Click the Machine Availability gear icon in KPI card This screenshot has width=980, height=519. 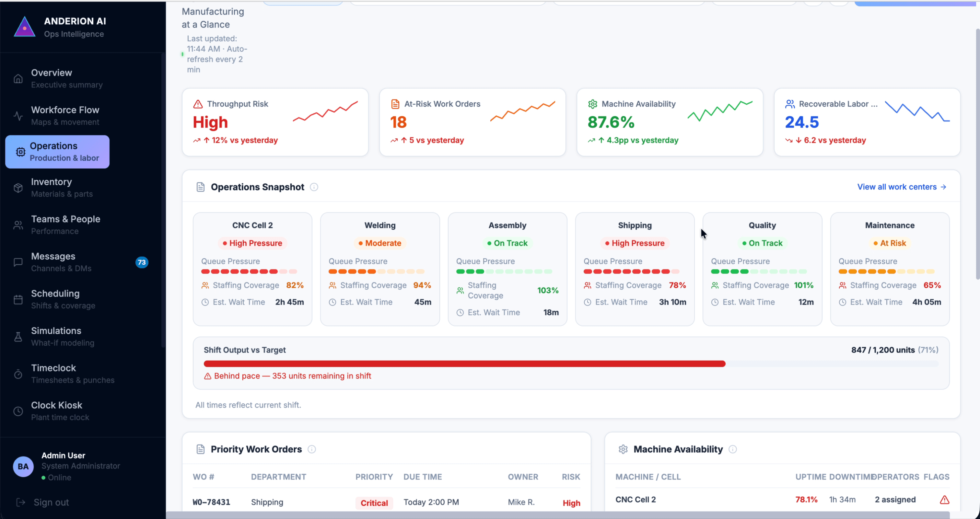click(593, 104)
